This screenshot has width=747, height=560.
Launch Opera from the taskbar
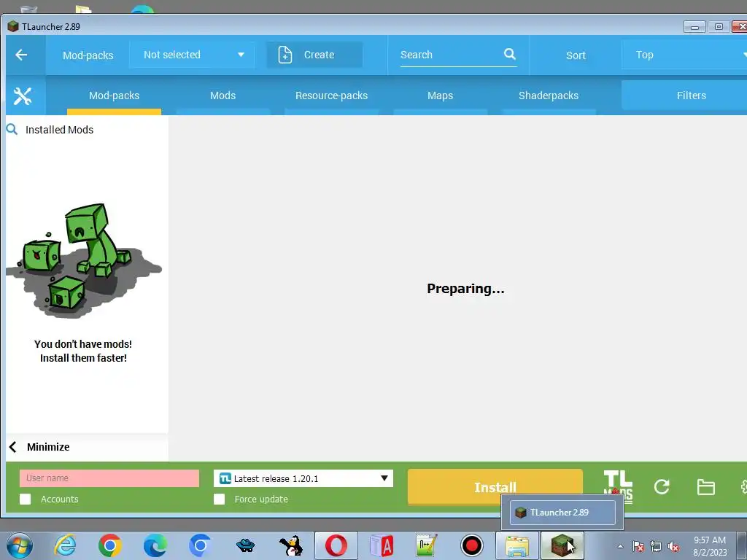point(336,545)
